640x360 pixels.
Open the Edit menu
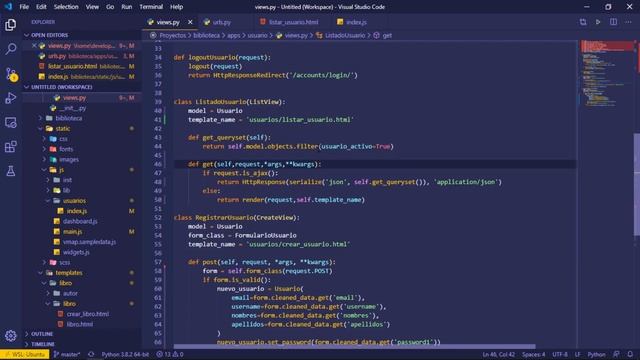(x=41, y=7)
